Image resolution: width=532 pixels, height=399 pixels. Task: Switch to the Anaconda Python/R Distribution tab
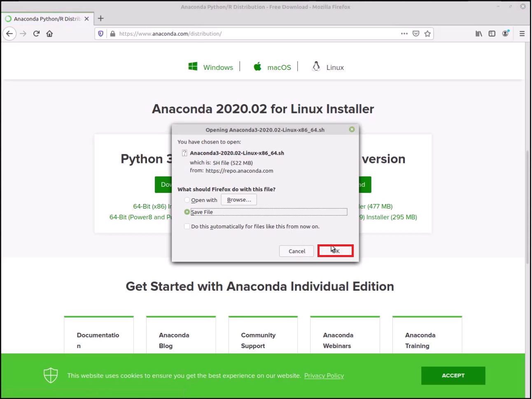pyautogui.click(x=47, y=19)
